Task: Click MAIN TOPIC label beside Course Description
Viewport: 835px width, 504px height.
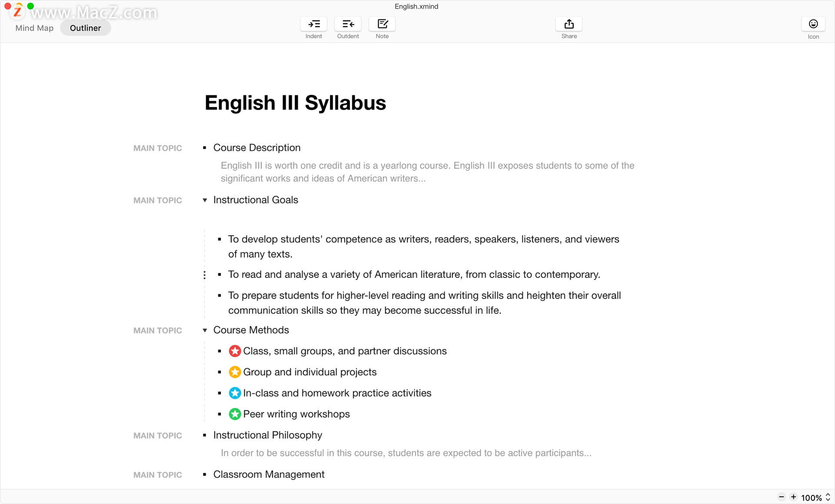Action: (x=157, y=148)
